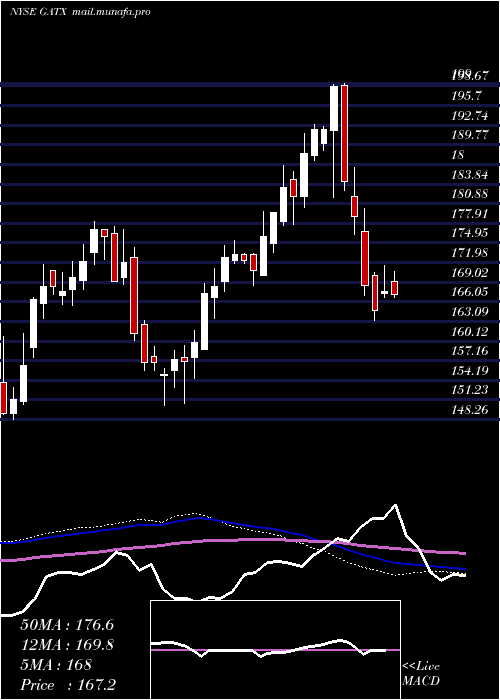Select the 169.02 price level label
The height and width of the screenshot is (700, 500).
[x=470, y=272]
